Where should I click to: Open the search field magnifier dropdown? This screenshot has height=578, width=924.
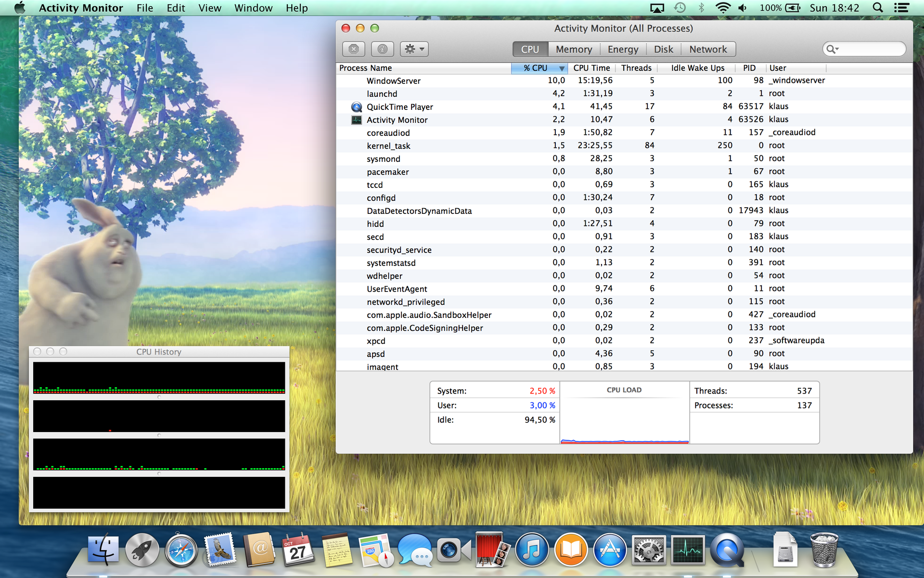pyautogui.click(x=832, y=49)
